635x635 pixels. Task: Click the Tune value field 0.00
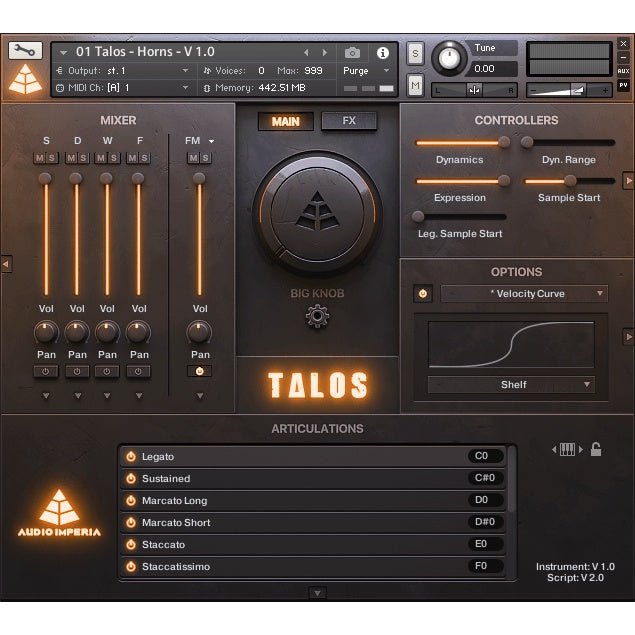pyautogui.click(x=494, y=69)
